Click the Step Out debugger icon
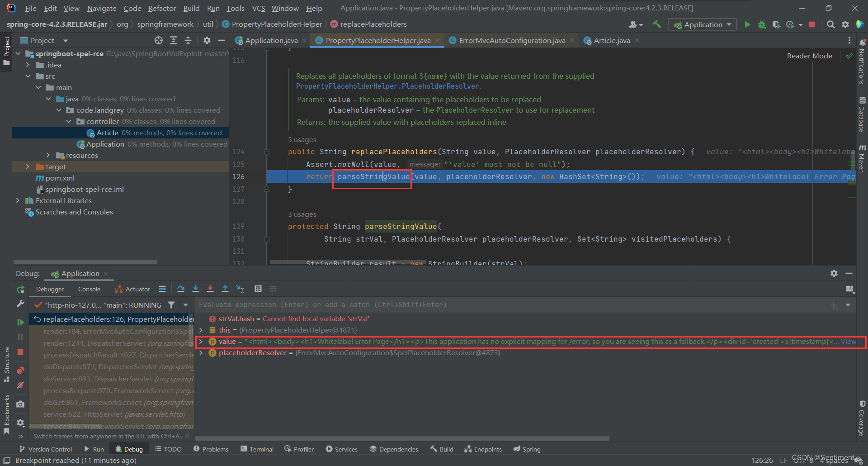868x466 pixels. click(x=225, y=289)
